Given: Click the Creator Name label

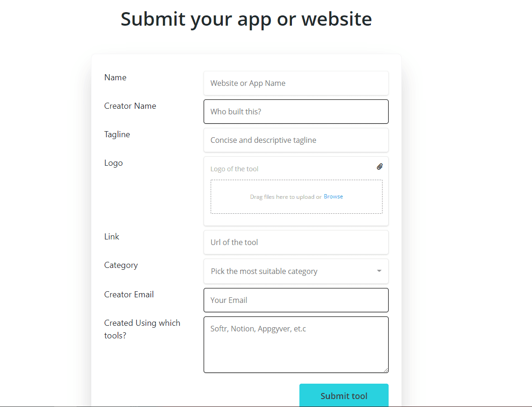Looking at the screenshot, I should [x=130, y=106].
